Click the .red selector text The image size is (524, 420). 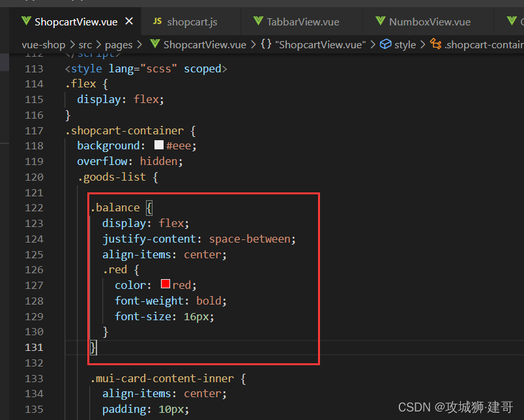point(115,269)
